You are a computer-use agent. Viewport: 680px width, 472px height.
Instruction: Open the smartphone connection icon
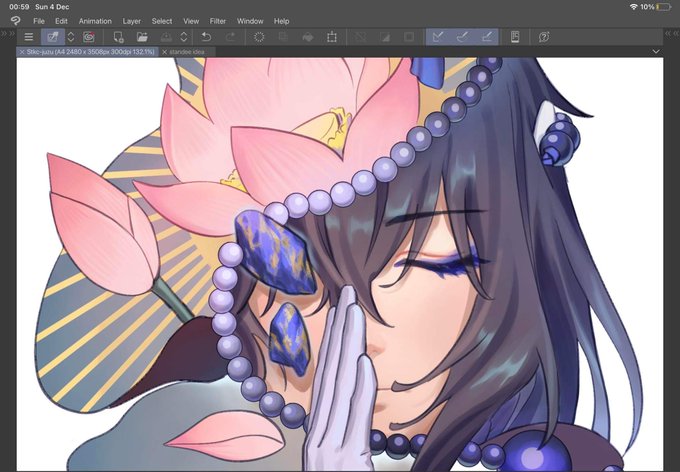tap(515, 37)
